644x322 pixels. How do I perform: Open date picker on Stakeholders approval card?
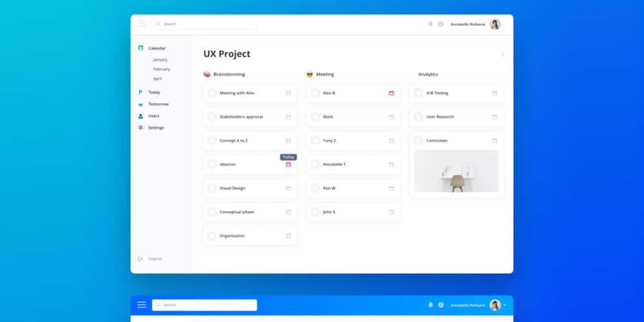pos(289,117)
